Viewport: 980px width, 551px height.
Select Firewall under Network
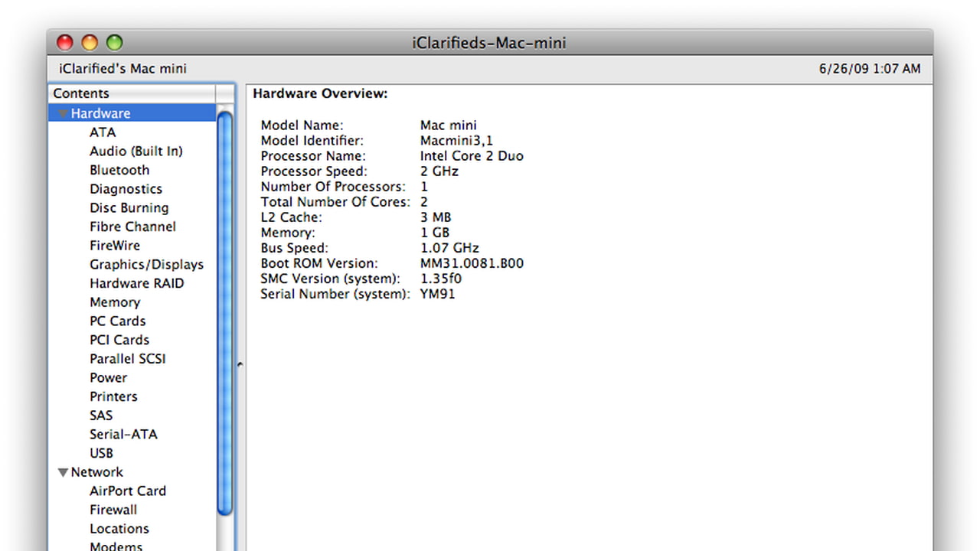pyautogui.click(x=113, y=510)
